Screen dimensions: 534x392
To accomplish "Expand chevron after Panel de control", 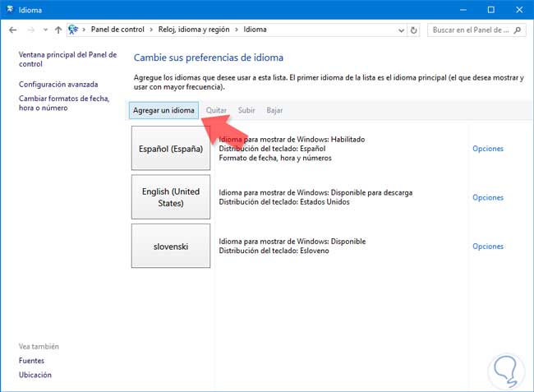I will click(151, 30).
